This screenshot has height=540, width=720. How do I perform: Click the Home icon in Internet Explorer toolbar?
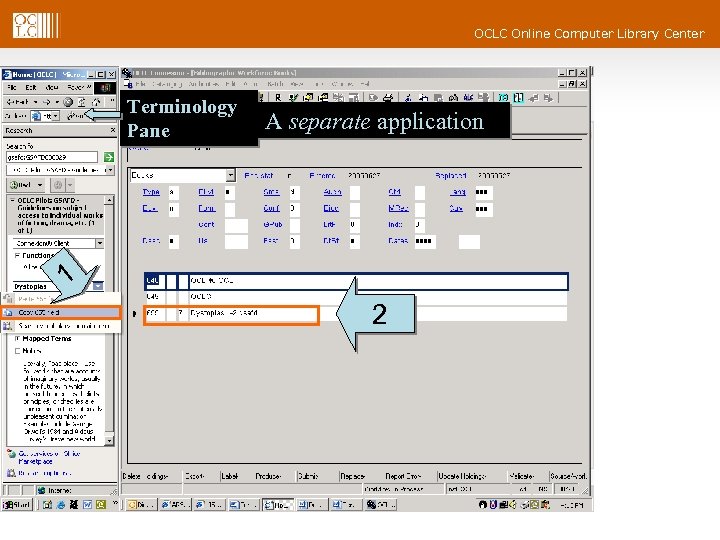tap(96, 102)
